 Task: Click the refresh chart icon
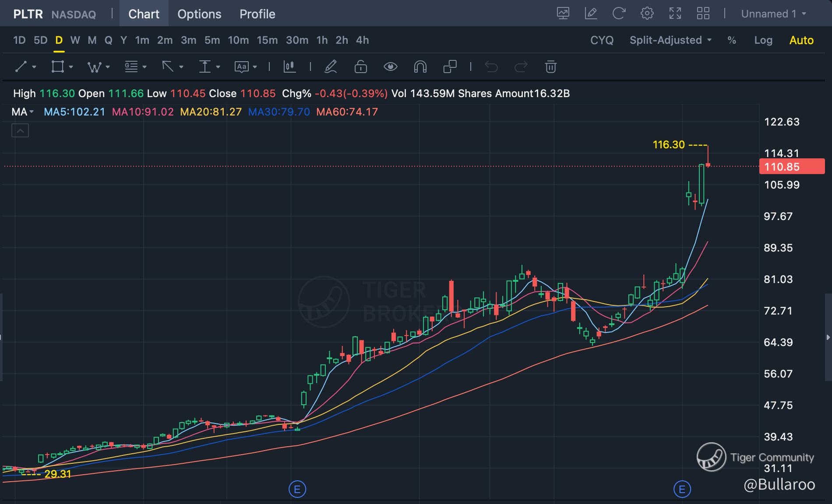(x=618, y=14)
